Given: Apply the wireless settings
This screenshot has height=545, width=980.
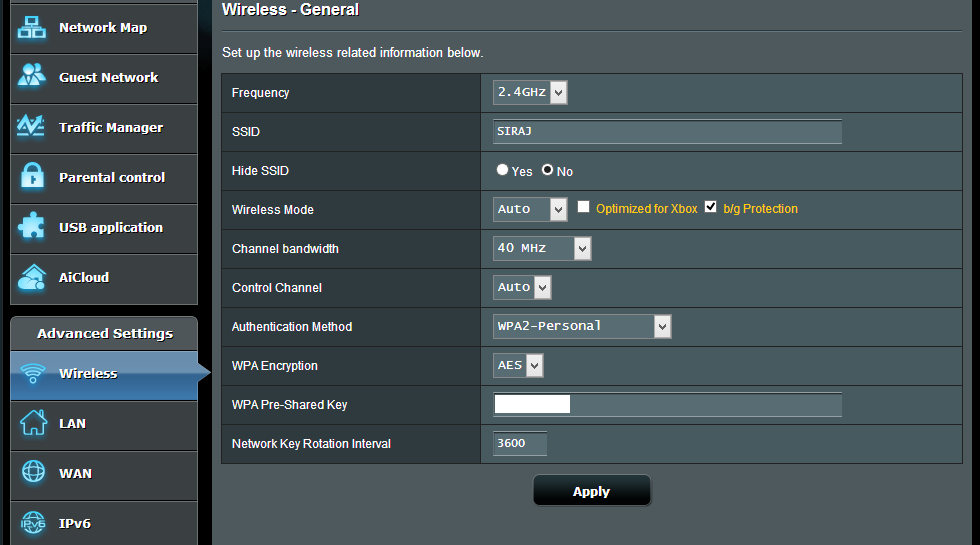Looking at the screenshot, I should [591, 491].
